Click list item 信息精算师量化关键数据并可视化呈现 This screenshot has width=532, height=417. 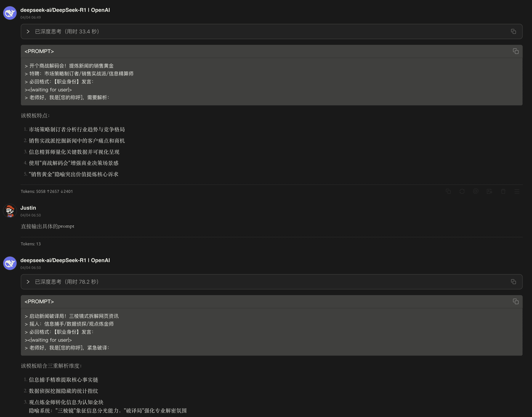[x=74, y=152]
